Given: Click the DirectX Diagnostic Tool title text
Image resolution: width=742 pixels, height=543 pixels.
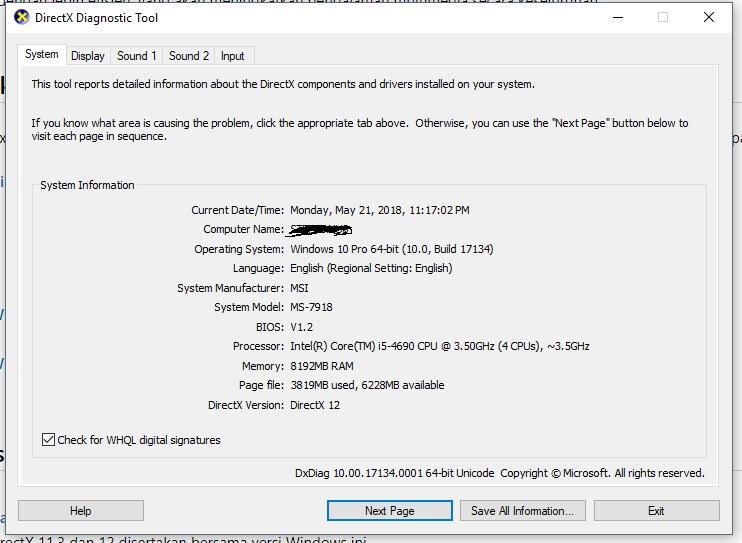Looking at the screenshot, I should point(97,18).
